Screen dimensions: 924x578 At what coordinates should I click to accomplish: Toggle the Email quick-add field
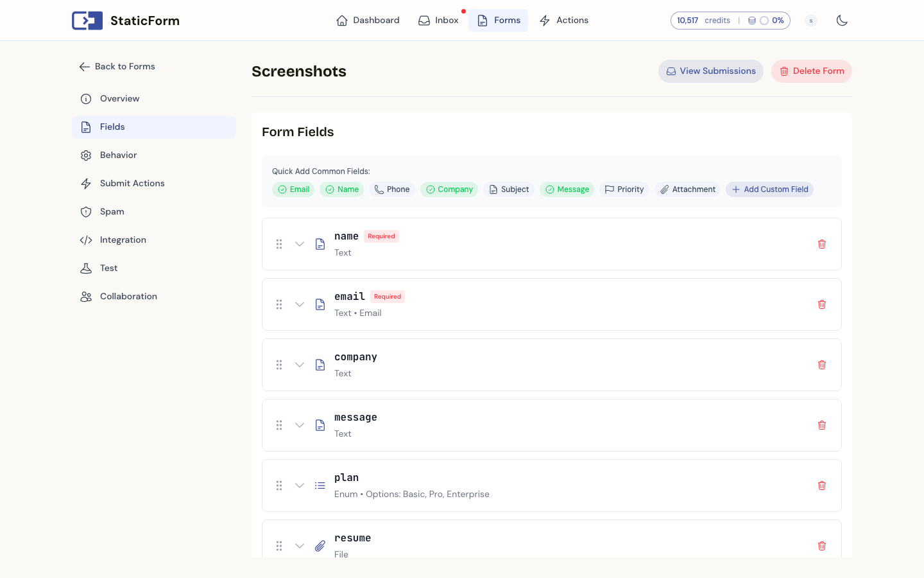pos(293,189)
